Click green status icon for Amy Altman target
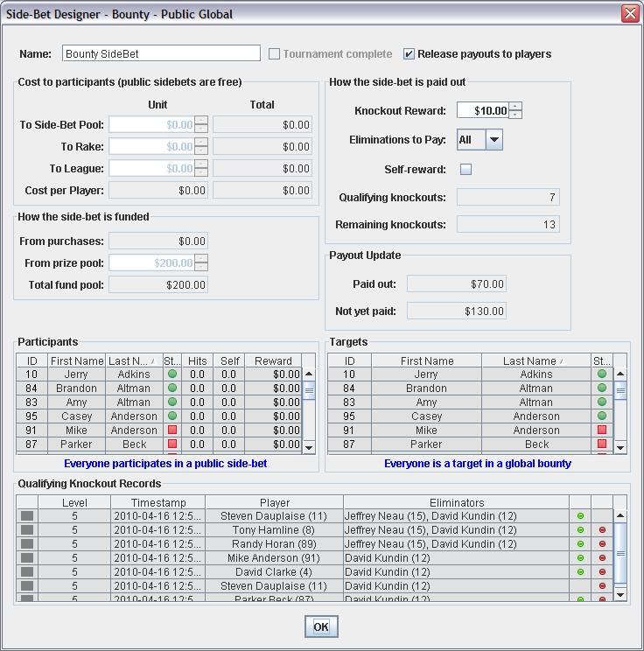The height and width of the screenshot is (651, 644). 602,402
